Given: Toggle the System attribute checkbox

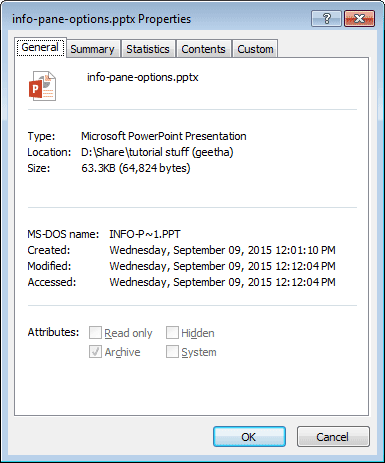Looking at the screenshot, I should [172, 352].
